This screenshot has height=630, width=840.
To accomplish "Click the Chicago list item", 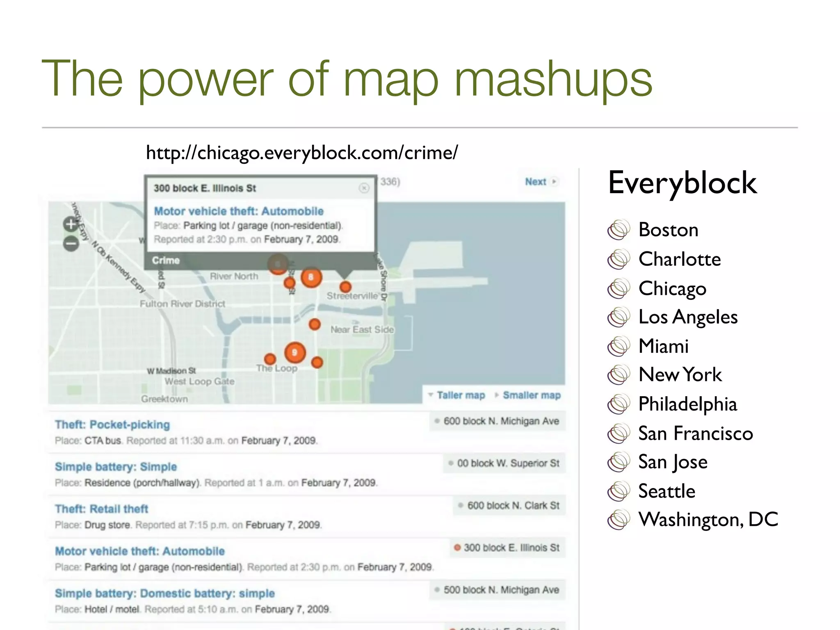I will pos(672,288).
